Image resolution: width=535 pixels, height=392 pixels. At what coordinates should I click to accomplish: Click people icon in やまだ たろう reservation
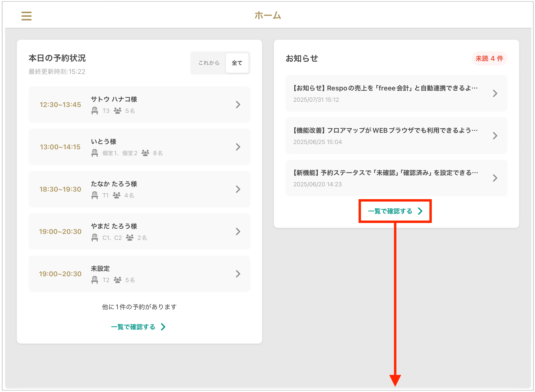130,238
